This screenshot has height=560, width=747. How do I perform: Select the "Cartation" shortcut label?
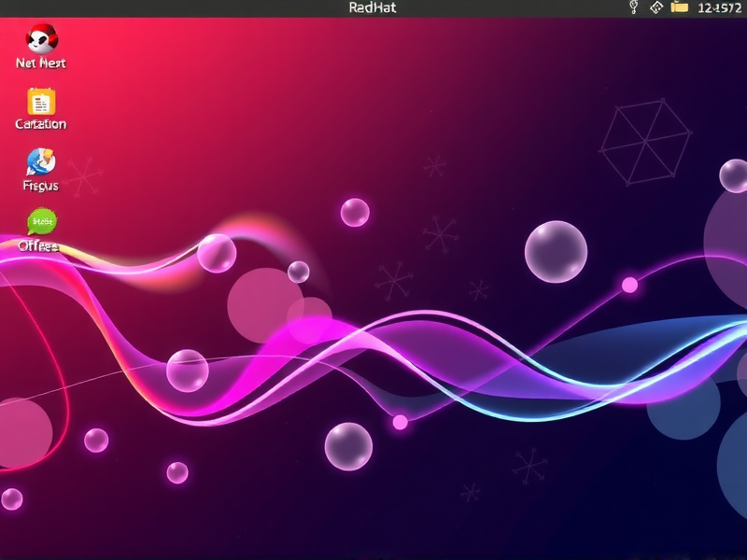(x=41, y=124)
